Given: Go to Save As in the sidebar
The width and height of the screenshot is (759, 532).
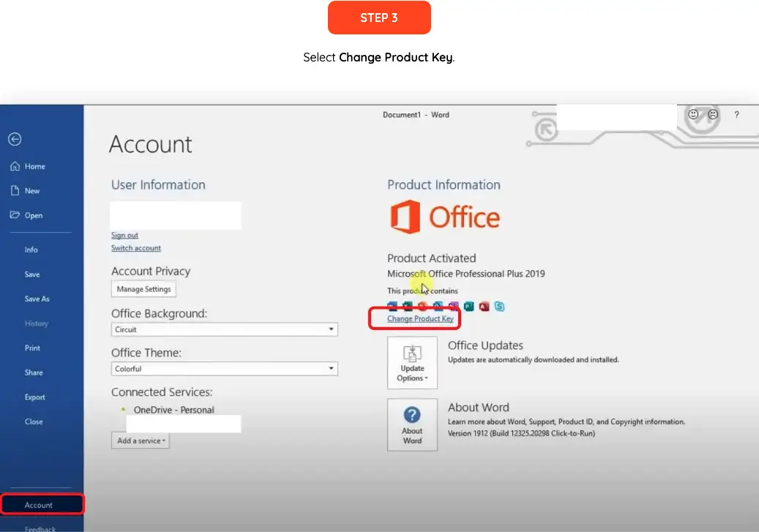Looking at the screenshot, I should click(37, 299).
